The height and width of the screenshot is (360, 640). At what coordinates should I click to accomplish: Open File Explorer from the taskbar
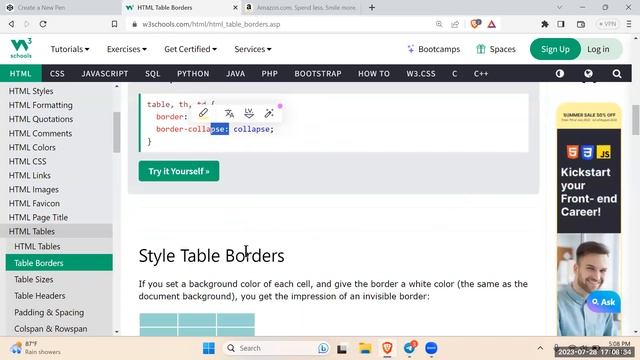pyautogui.click(x=365, y=348)
